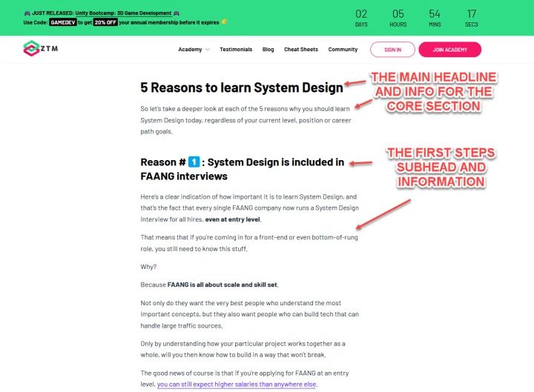534x392 pixels.
Task: Click the countdown SECS value
Action: tap(472, 14)
